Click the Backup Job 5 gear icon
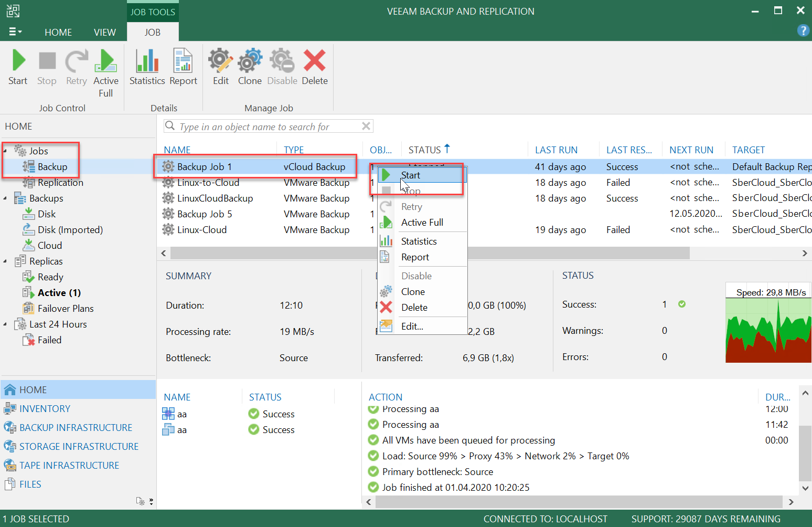812x527 pixels. pos(168,214)
